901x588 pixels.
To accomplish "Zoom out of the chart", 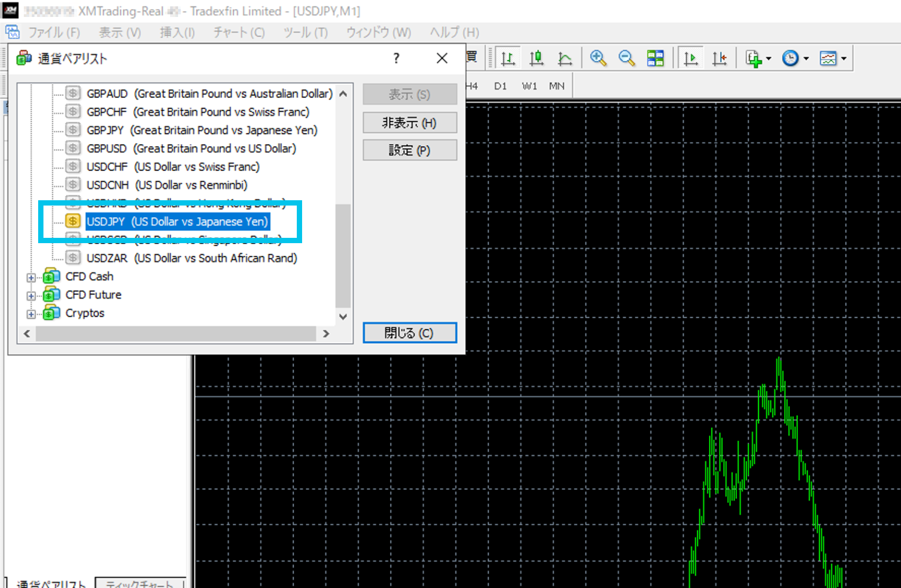I will [x=627, y=58].
